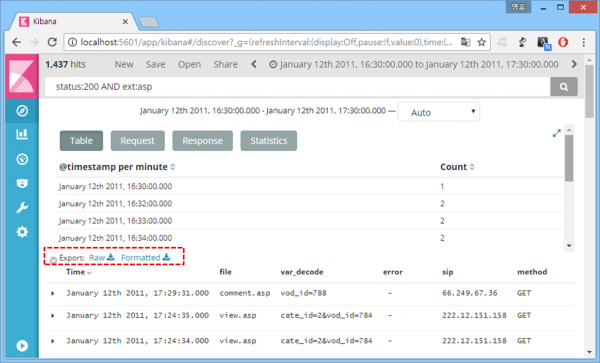The width and height of the screenshot is (600, 363).
Task: Click the method column header
Action: (532, 272)
